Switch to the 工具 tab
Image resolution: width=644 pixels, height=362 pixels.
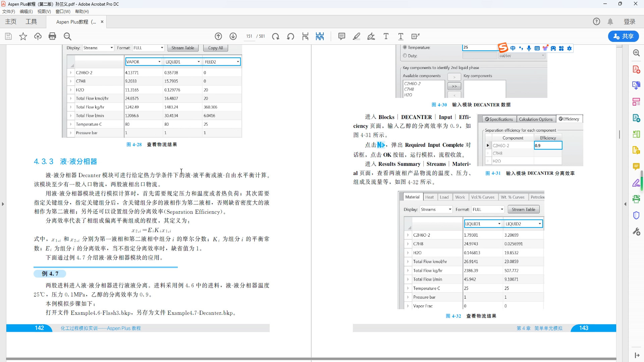click(x=32, y=21)
